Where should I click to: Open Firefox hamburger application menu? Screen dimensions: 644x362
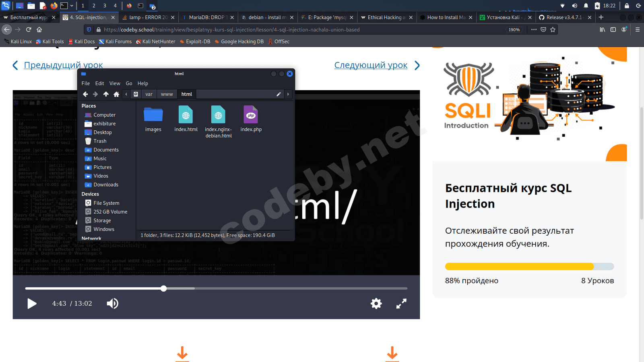point(638,29)
